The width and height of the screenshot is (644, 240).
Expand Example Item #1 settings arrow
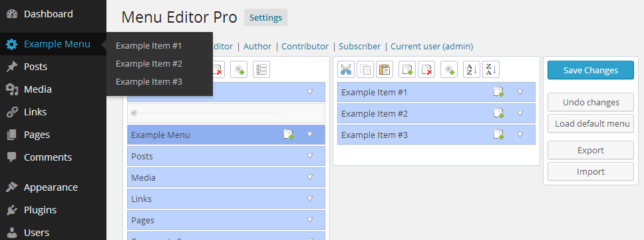coord(520,92)
